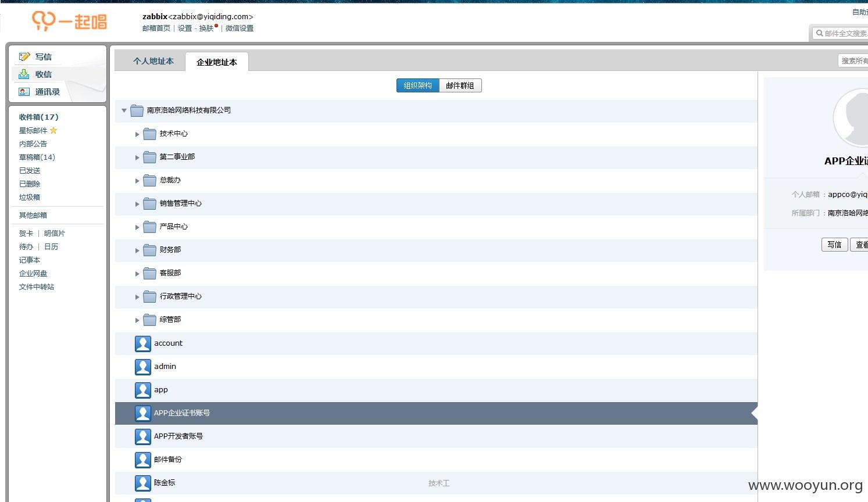Open 记事本 link

(30, 260)
